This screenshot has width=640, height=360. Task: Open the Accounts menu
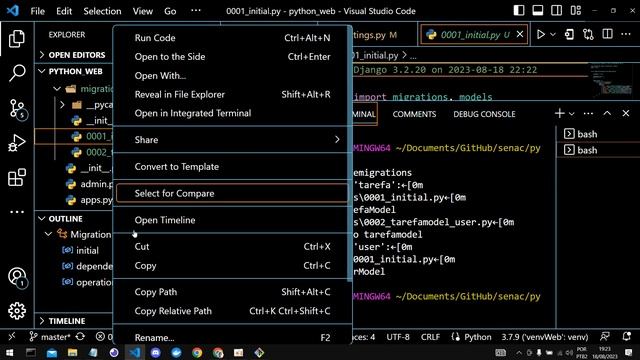tap(17, 277)
